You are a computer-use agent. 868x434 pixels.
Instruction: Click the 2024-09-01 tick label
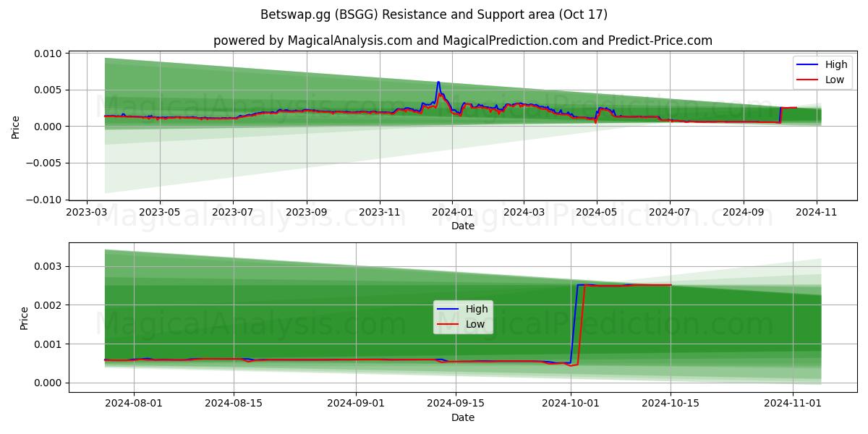click(x=355, y=404)
